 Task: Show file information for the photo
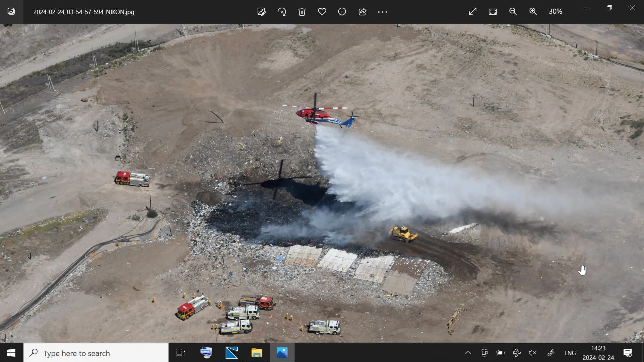(x=342, y=12)
